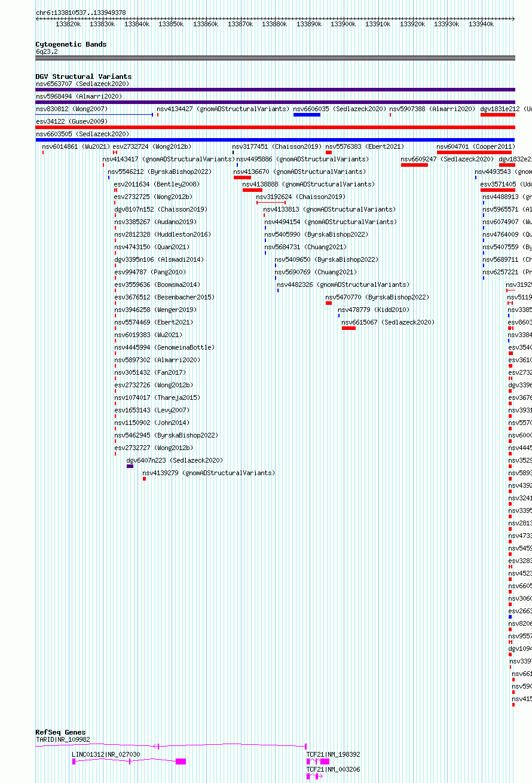Open variant esv2732724 (Wong2012b)
Image resolution: width=532 pixels, height=783 pixels.
point(152,146)
